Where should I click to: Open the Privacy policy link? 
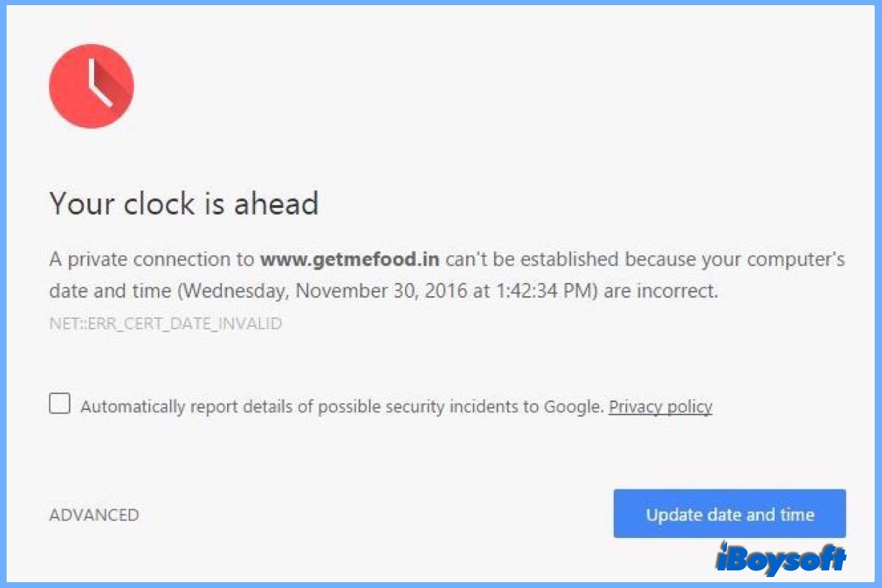click(660, 406)
